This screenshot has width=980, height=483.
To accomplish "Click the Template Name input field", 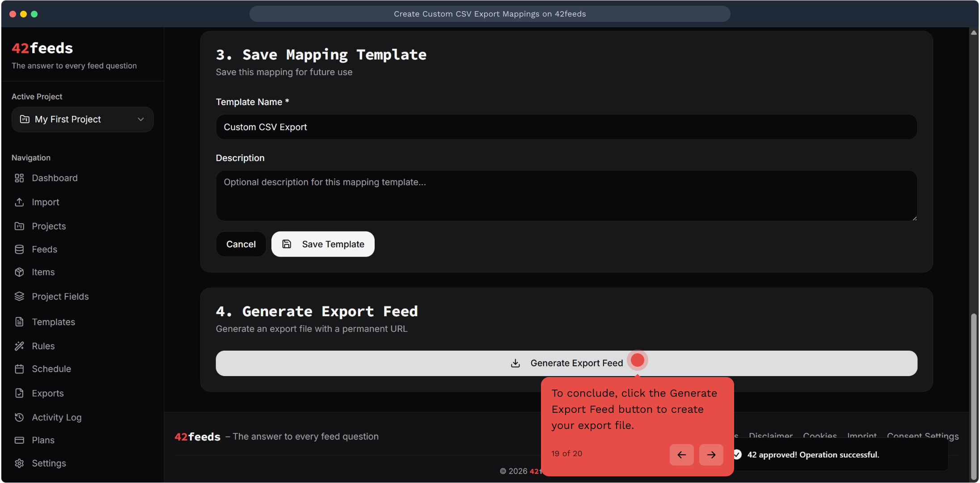I will pos(566,127).
